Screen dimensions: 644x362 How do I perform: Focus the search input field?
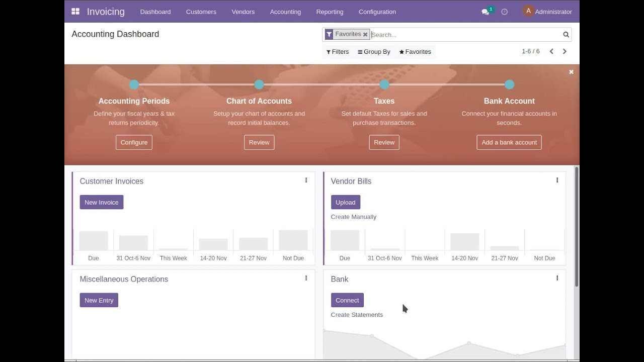coord(465,35)
